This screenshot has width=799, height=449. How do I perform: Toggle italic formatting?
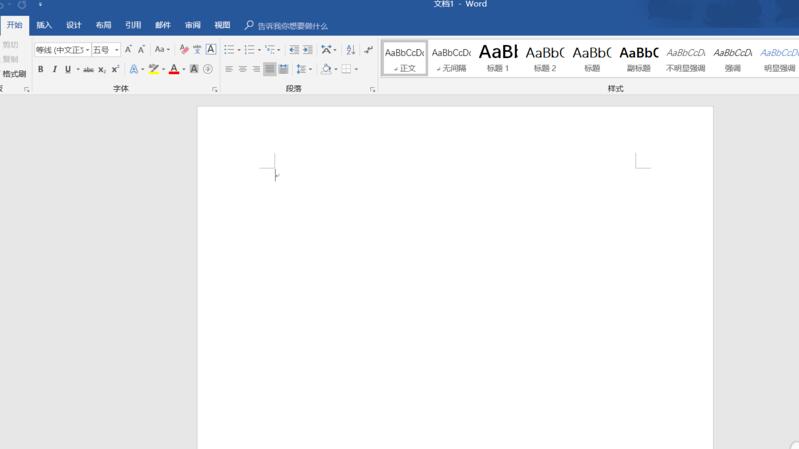click(x=54, y=69)
